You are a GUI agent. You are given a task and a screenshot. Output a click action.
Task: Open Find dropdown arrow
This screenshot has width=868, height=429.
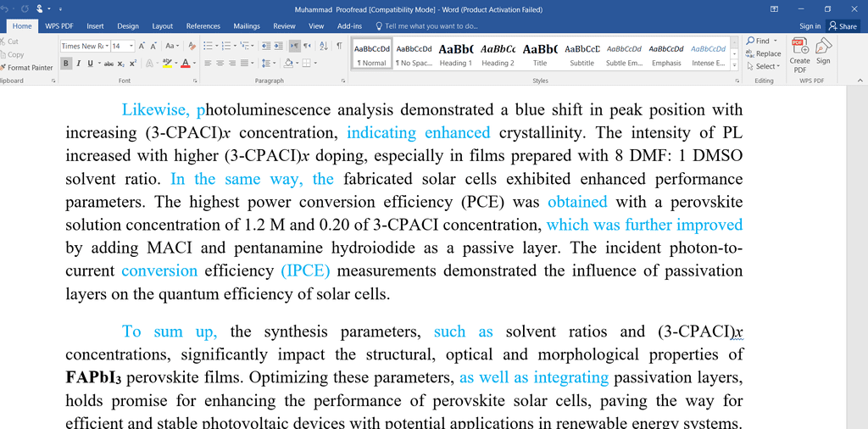tap(775, 41)
